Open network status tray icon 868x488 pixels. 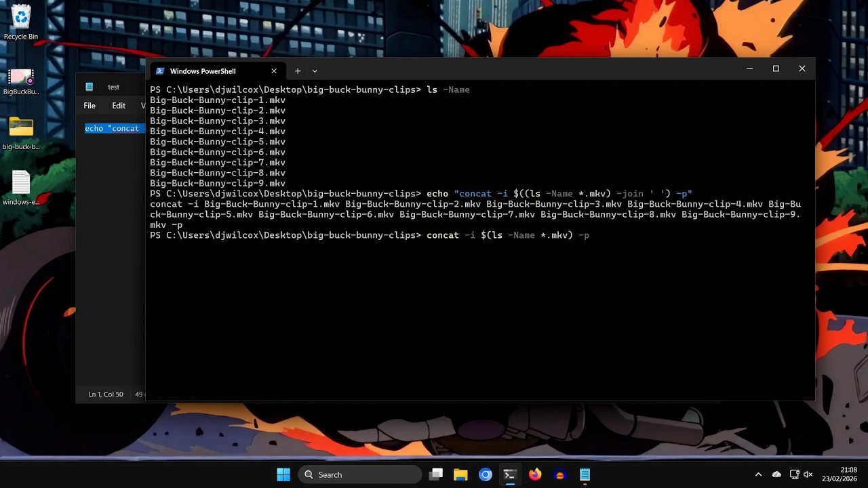click(795, 474)
